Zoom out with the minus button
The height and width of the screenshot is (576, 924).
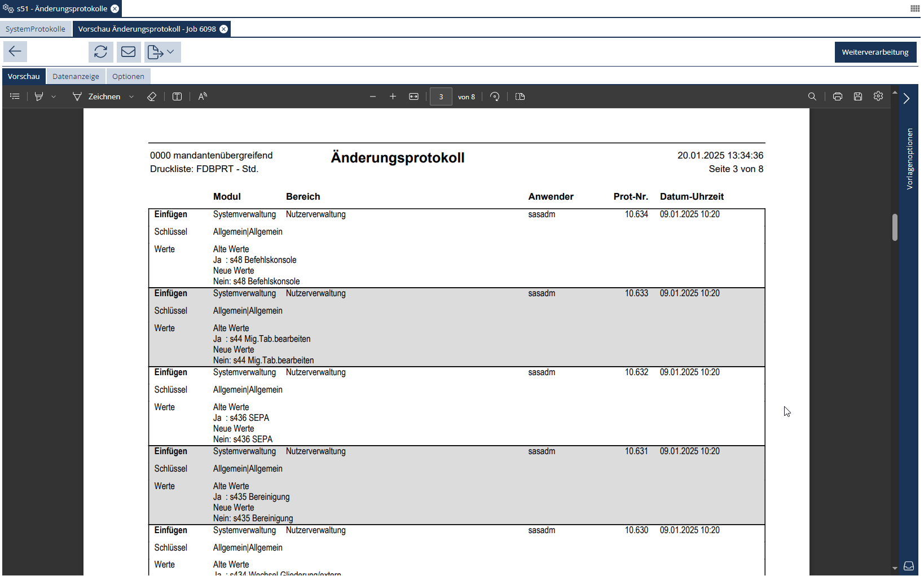pyautogui.click(x=373, y=96)
